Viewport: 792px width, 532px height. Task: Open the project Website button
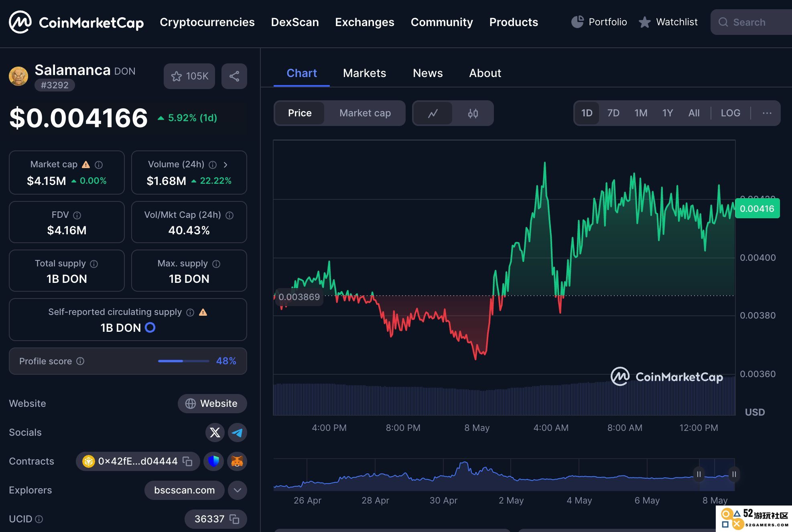pos(212,404)
